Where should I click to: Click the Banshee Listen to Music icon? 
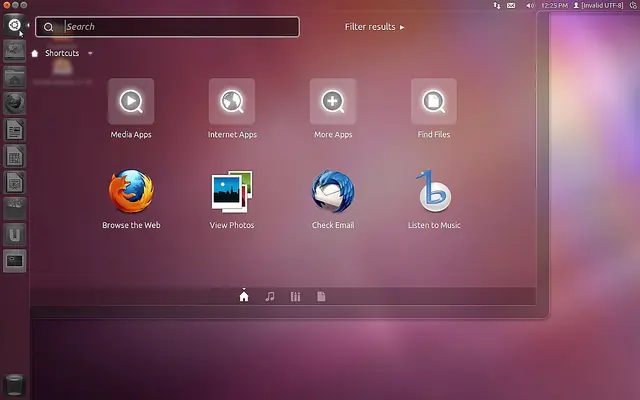tap(434, 191)
